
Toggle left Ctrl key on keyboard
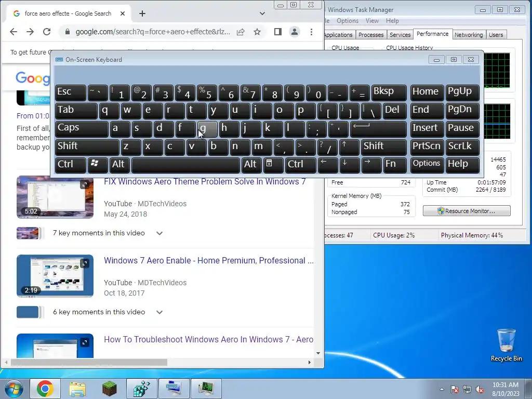pyautogui.click(x=71, y=165)
